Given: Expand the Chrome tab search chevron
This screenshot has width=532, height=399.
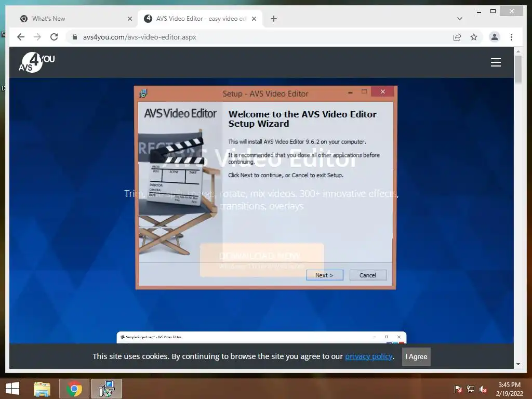Looking at the screenshot, I should coord(460,19).
